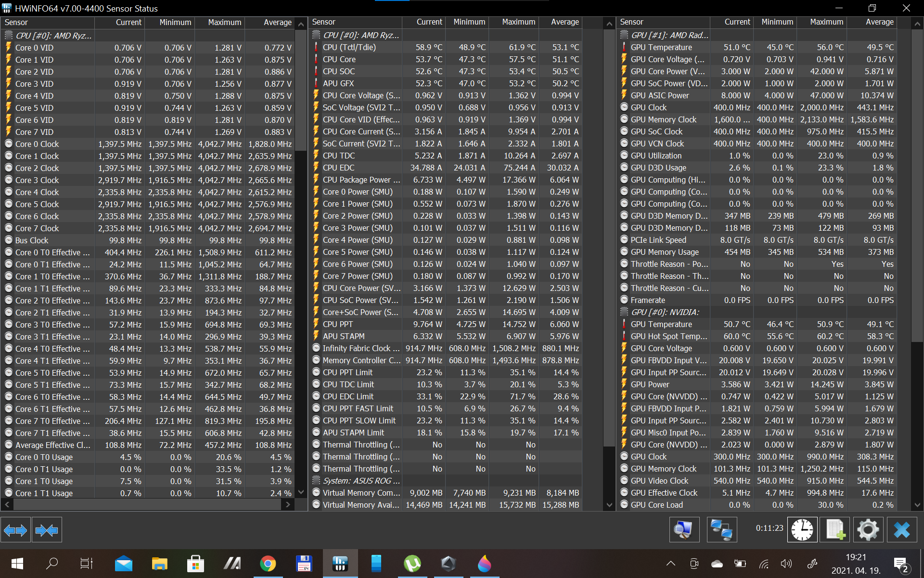924x578 pixels.
Task: Open Task View on the taskbar
Action: click(x=87, y=564)
